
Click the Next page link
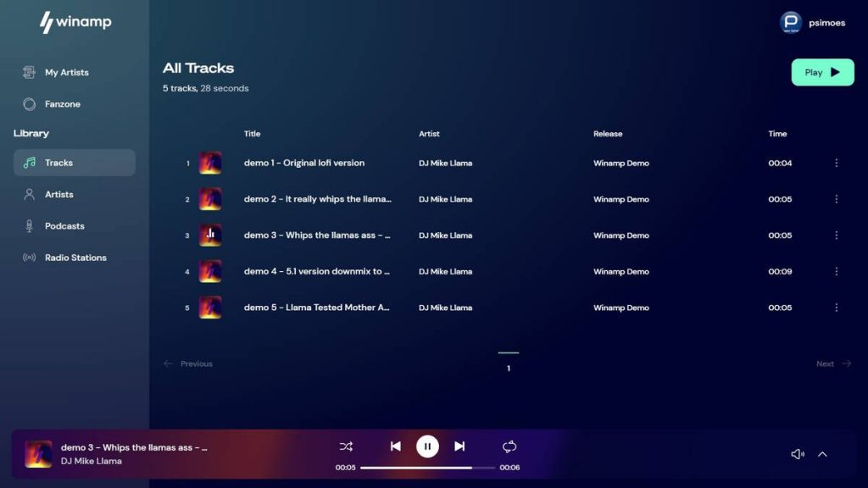pyautogui.click(x=832, y=364)
